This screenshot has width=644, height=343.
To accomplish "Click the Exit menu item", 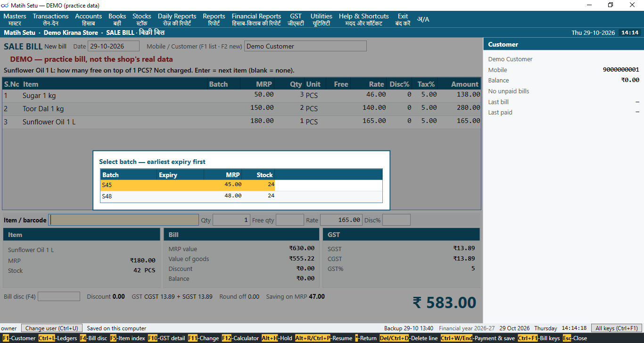I will click(x=403, y=19).
